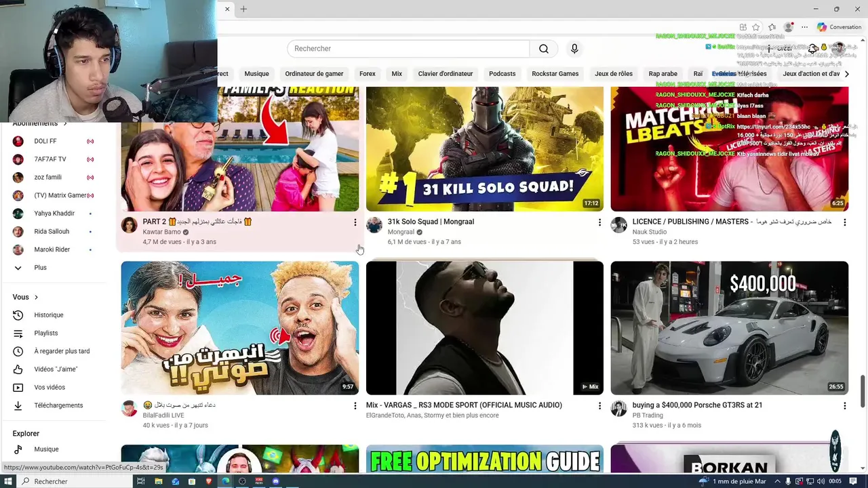Play the VARGAS RS3 Mode Sport mix thumbnail
The height and width of the screenshot is (488, 868).
[485, 328]
